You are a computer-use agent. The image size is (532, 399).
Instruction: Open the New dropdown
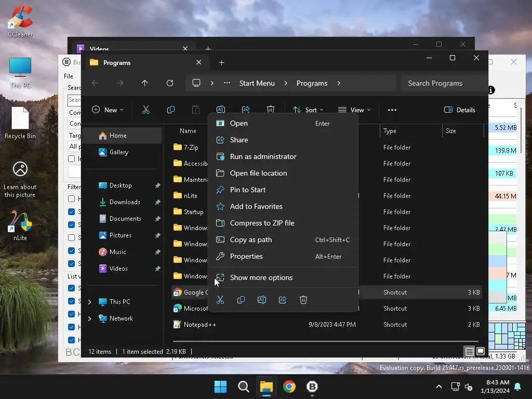pyautogui.click(x=108, y=110)
